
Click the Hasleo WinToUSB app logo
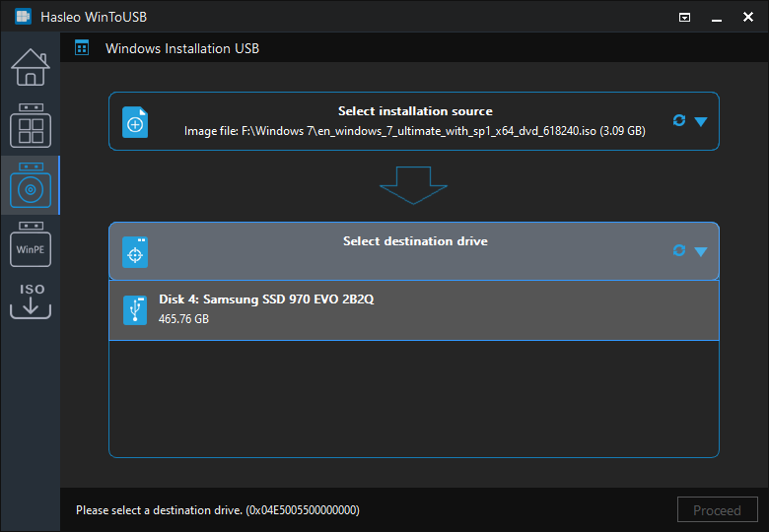23,17
